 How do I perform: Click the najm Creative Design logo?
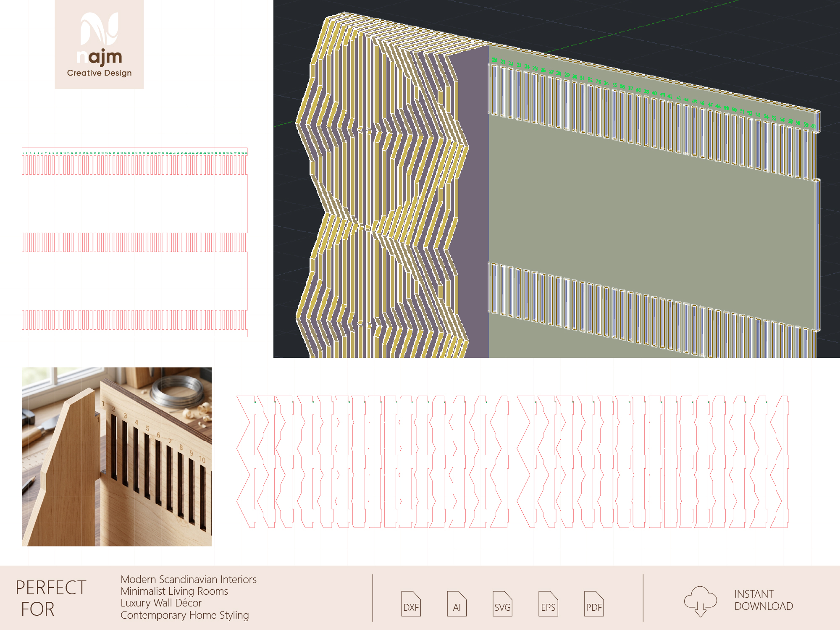(x=99, y=44)
